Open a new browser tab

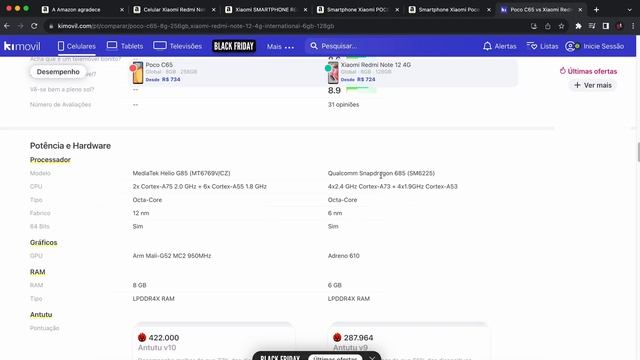(x=596, y=9)
